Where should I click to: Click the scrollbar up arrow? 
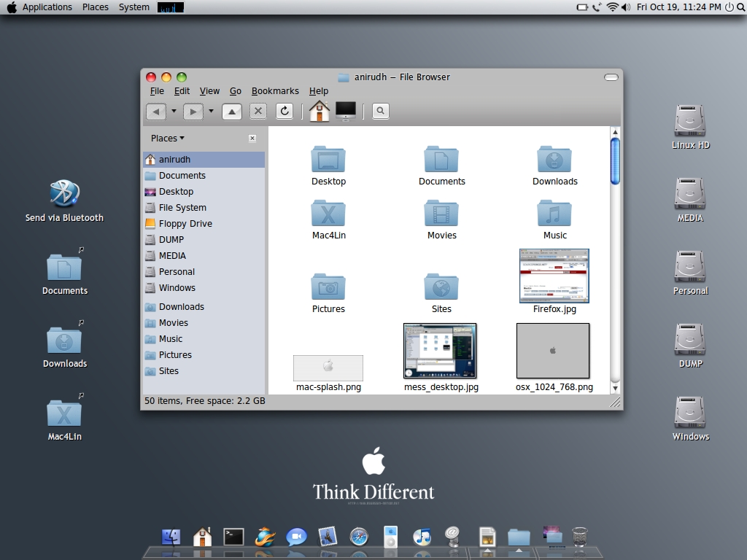click(615, 132)
